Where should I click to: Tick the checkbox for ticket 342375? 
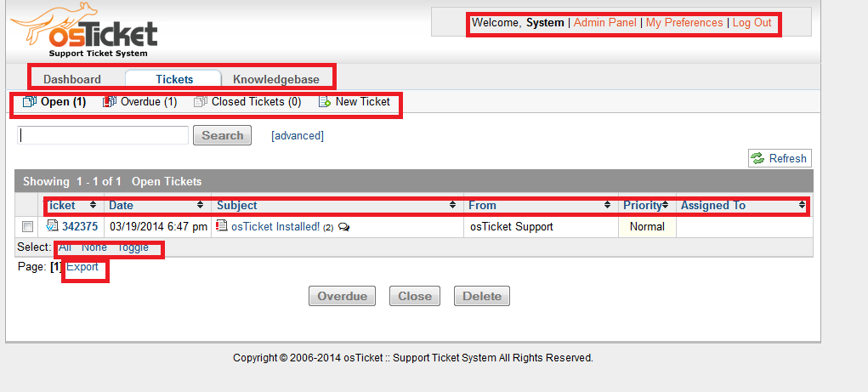28,227
